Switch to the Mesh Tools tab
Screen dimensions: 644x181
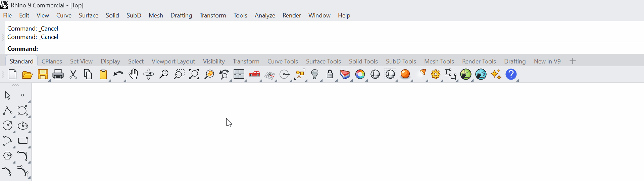tap(439, 61)
